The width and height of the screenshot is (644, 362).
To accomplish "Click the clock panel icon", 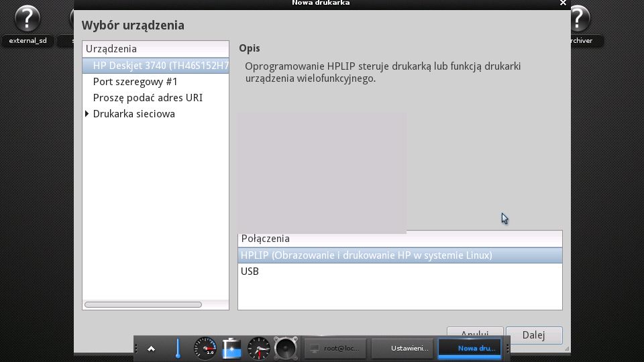I will point(259,349).
